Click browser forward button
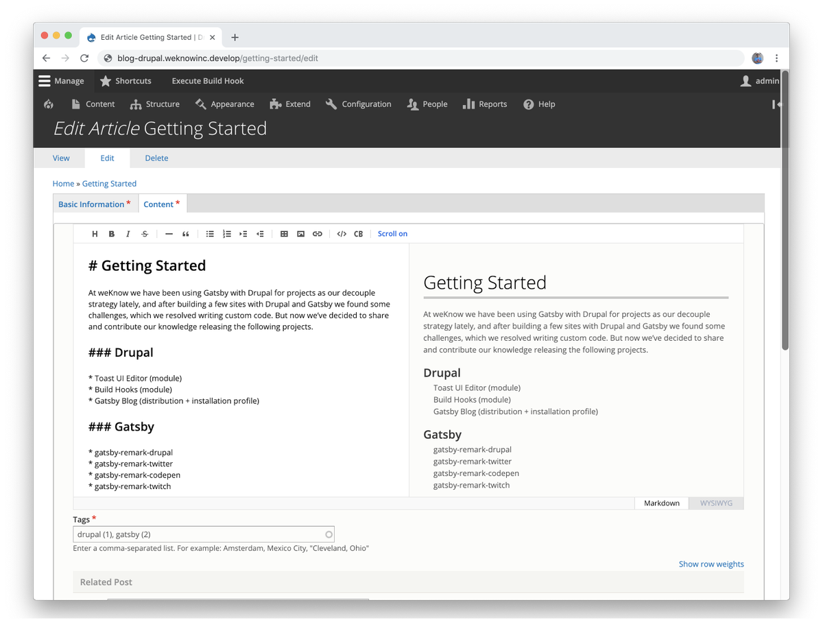This screenshot has height=644, width=823. coord(65,58)
